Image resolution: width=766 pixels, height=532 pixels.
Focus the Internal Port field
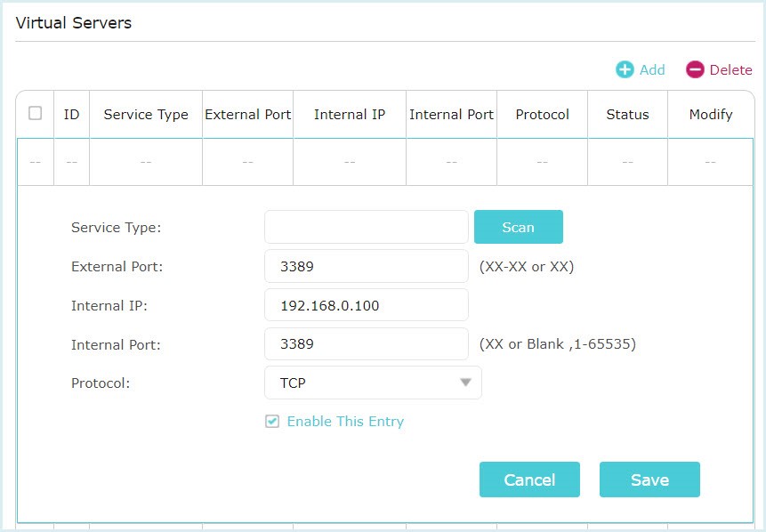(x=366, y=343)
